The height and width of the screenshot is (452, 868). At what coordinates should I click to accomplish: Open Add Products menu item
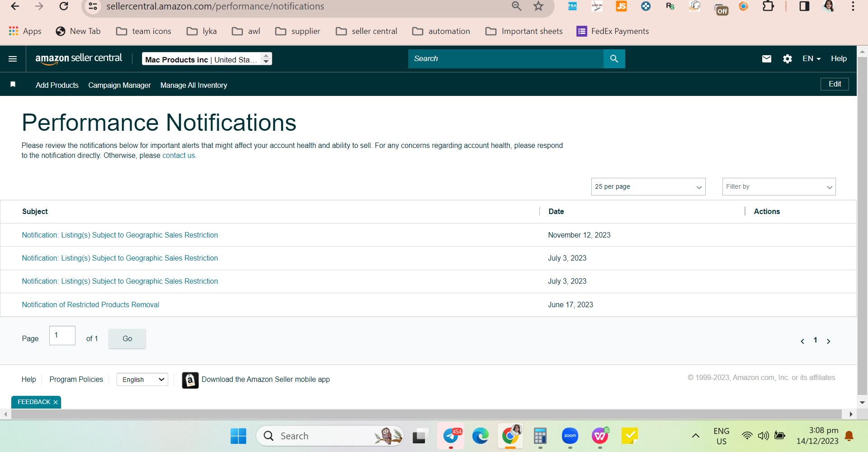coord(57,85)
